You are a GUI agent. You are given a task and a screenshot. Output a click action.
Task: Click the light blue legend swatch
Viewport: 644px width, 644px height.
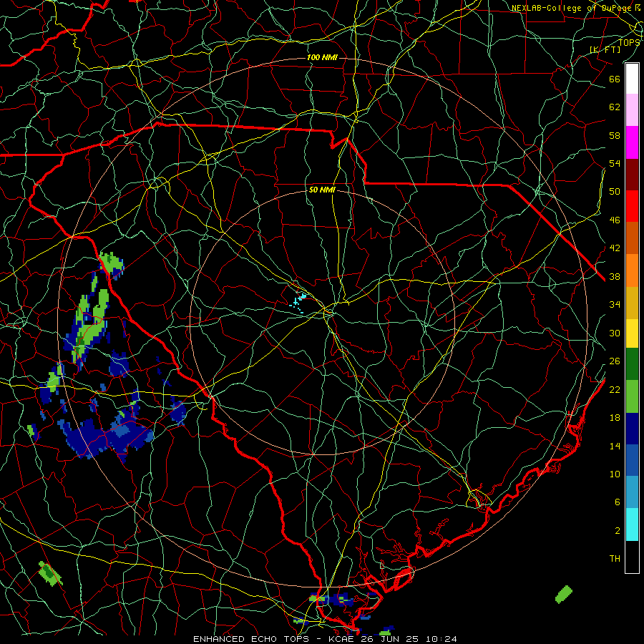[x=632, y=492]
